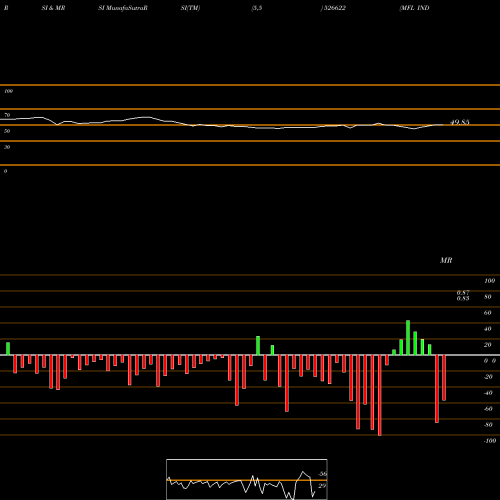Screen dimensions: 500x500
Task: Click the 'SI & MR' header text
Action: (53, 8)
